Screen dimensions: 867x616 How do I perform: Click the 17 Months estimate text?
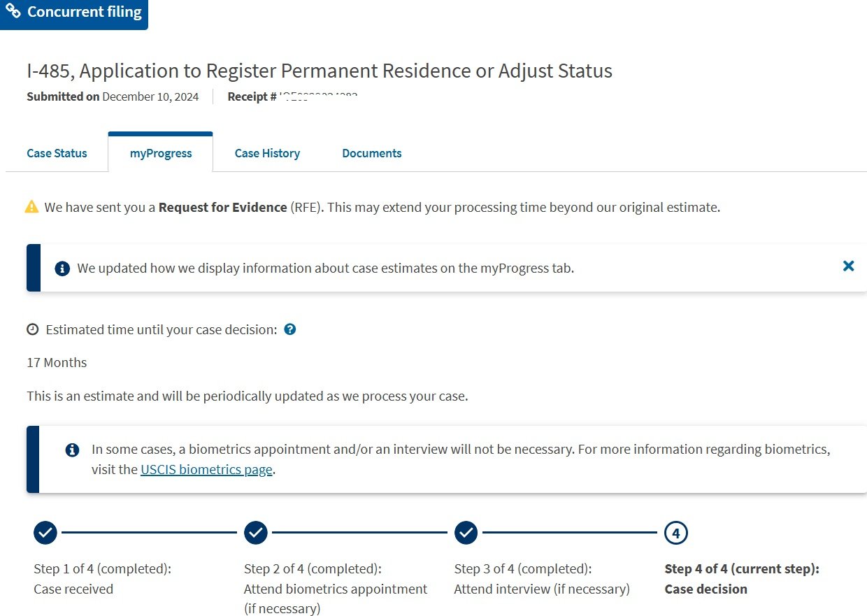point(57,362)
